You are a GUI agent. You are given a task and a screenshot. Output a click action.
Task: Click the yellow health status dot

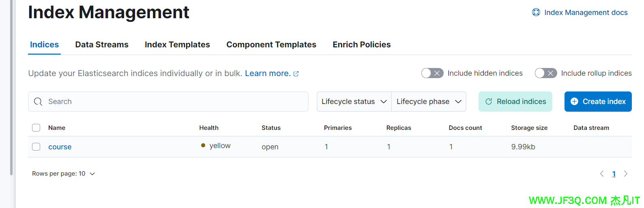click(203, 146)
